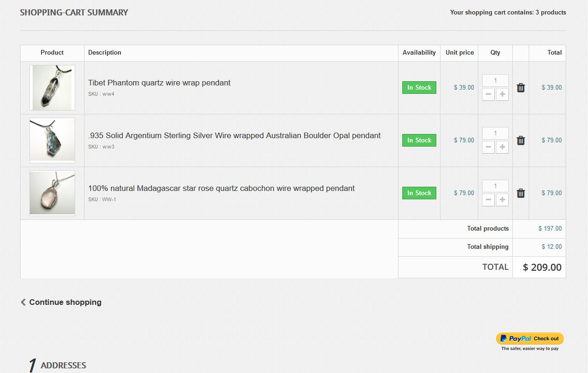Decrease quantity of Tibet Phantom quartz pendant
This screenshot has height=373, width=588.
coord(488,94)
